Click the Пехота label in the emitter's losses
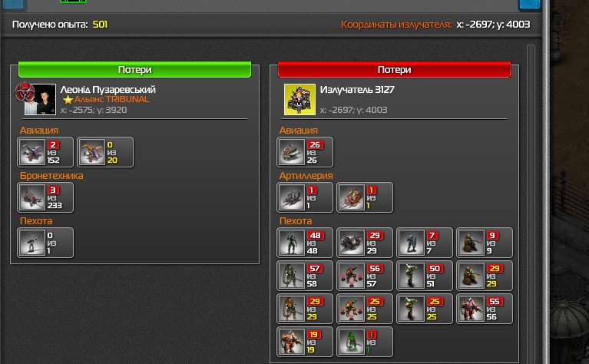 click(296, 221)
